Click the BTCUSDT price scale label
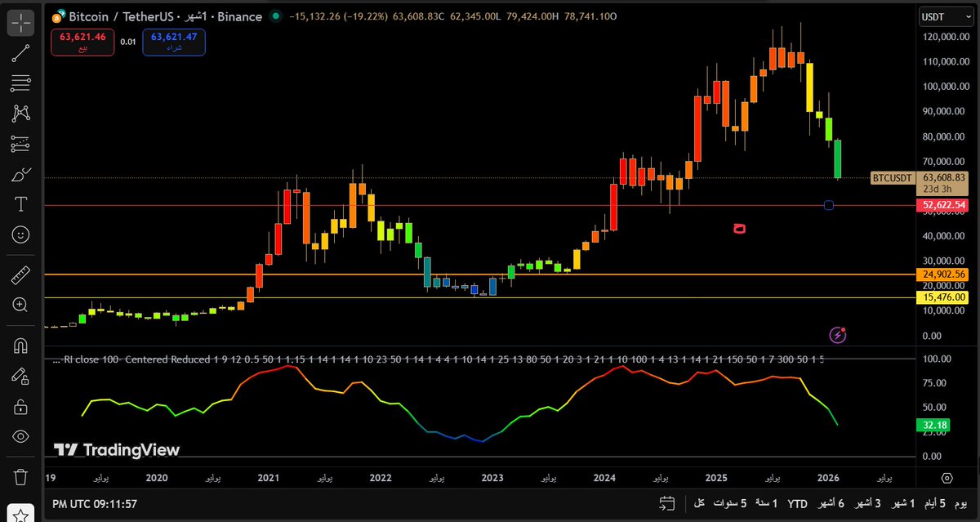The height and width of the screenshot is (522, 980). (x=892, y=177)
